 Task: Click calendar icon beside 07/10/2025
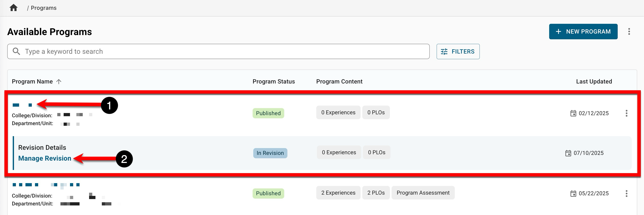point(568,153)
